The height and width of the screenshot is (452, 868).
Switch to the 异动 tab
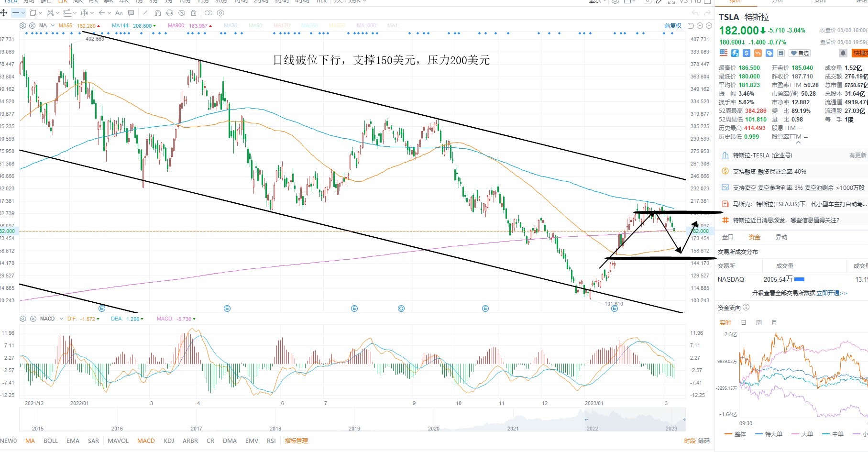(x=781, y=237)
